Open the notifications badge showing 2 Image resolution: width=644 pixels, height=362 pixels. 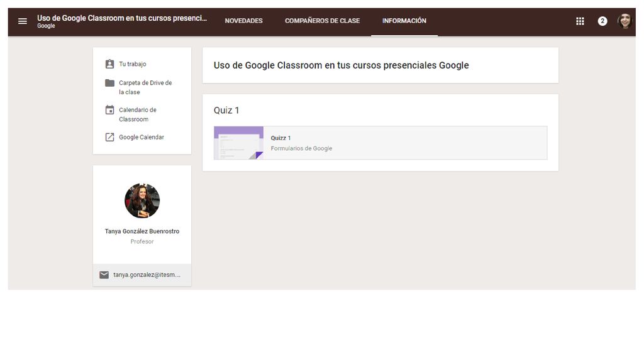pos(602,21)
